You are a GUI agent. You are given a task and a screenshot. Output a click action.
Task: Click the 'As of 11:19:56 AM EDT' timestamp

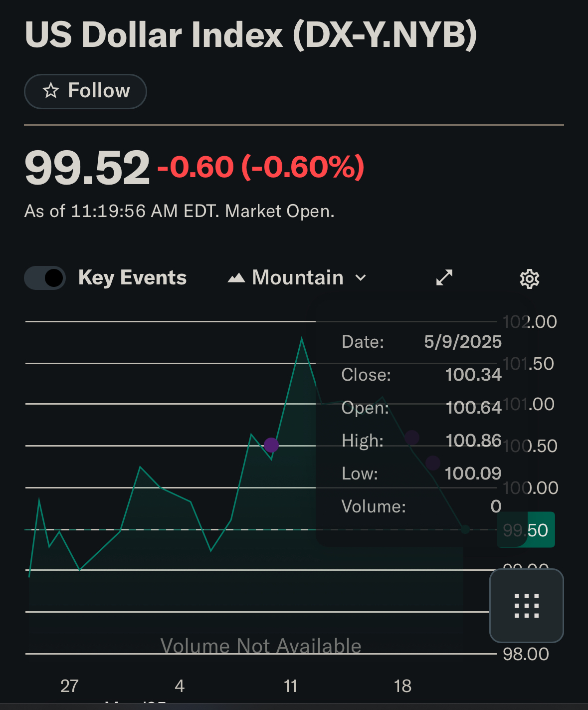[x=122, y=211]
